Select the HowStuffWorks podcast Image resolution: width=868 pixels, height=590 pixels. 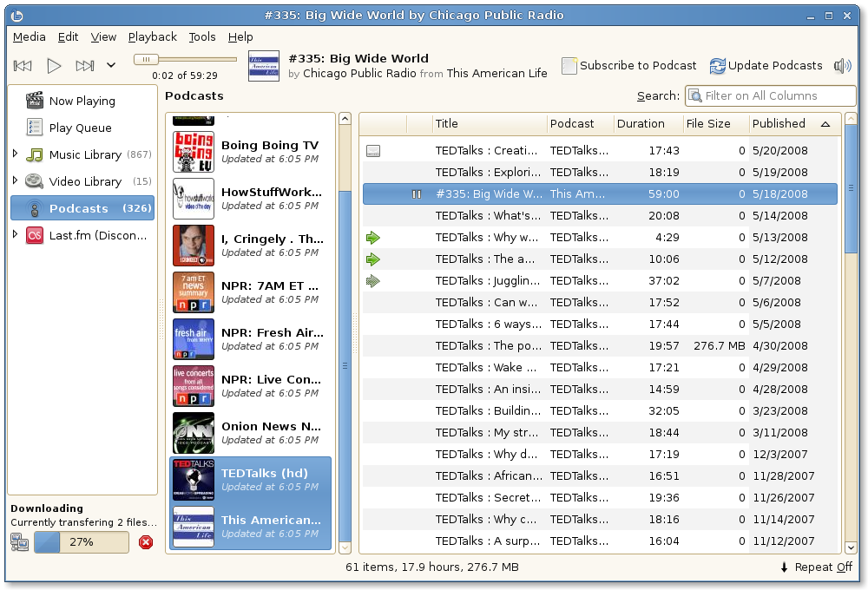point(250,199)
